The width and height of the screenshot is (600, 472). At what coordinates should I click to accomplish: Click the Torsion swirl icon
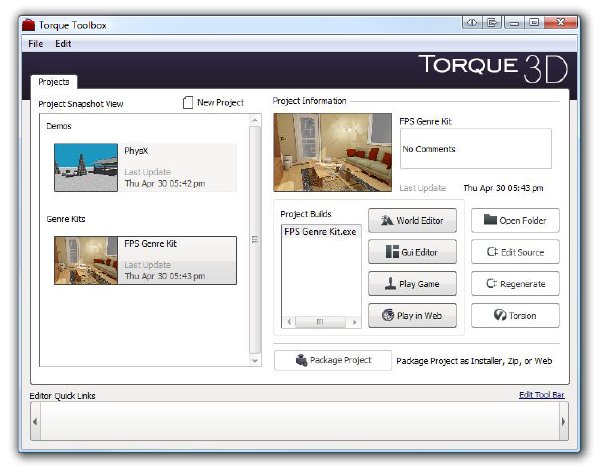click(x=500, y=315)
